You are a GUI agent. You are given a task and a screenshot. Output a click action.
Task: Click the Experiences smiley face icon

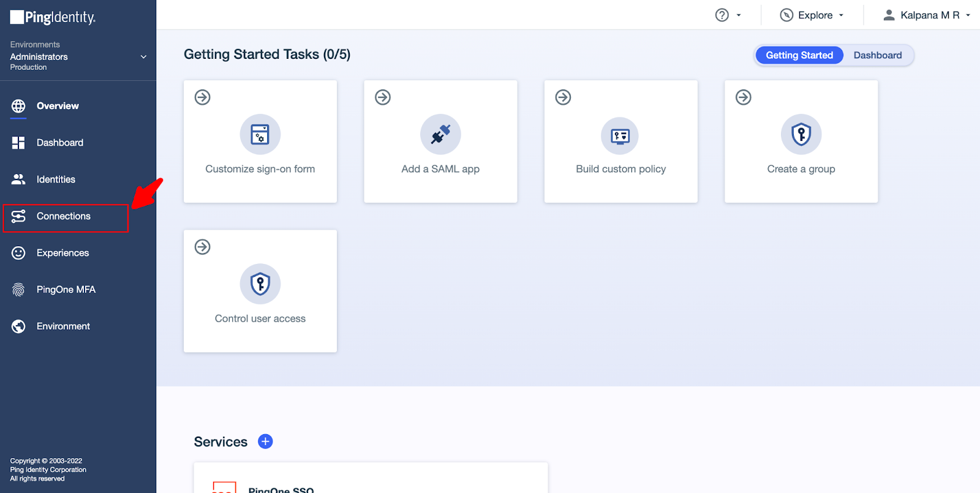[x=18, y=253]
